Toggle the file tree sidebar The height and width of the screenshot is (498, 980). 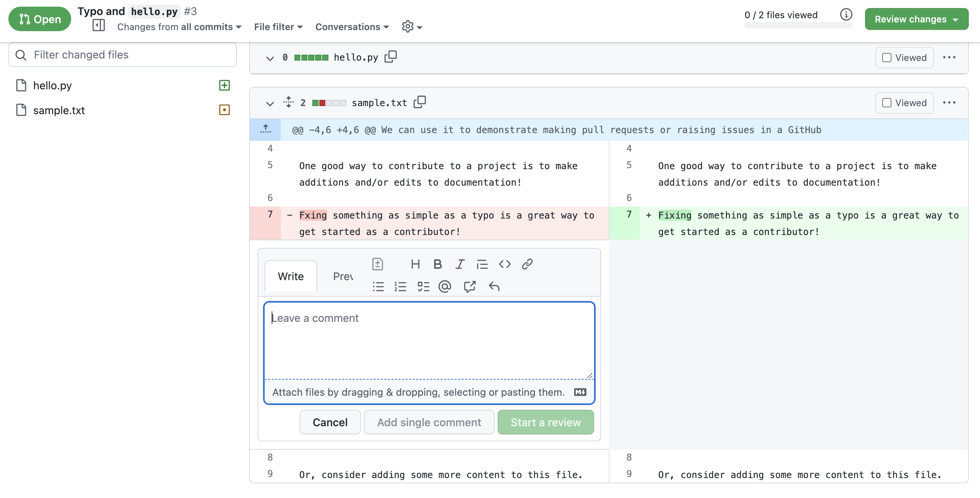tap(98, 26)
